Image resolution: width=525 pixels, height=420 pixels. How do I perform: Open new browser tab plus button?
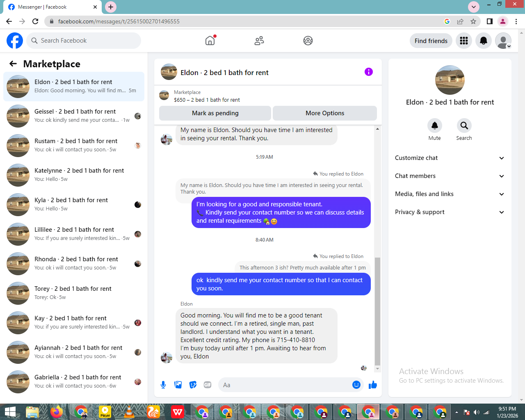tap(111, 7)
